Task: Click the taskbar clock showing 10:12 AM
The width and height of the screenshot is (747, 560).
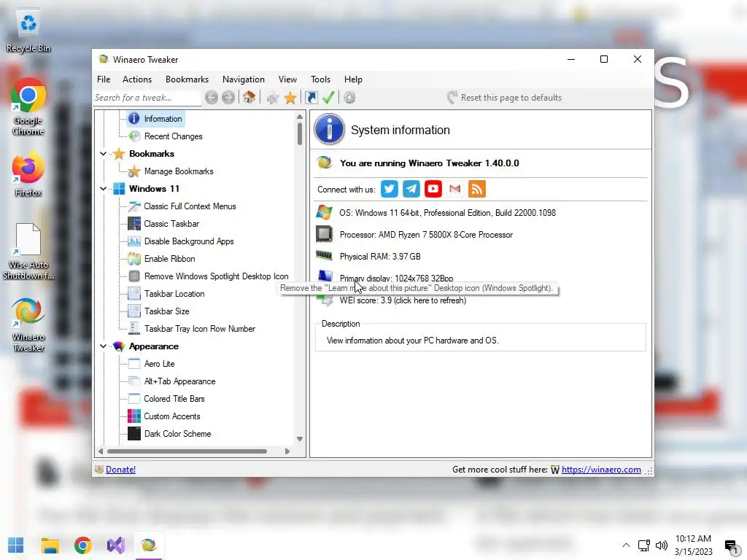Action: (693, 545)
